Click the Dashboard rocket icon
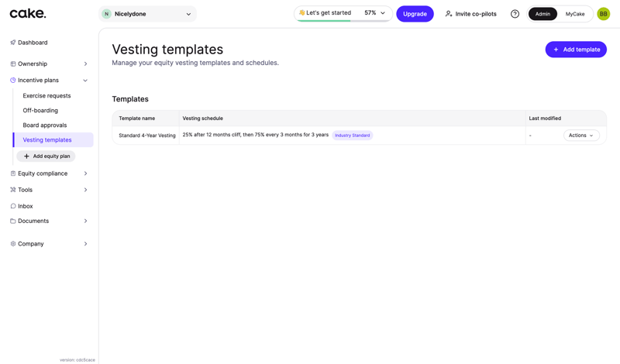The width and height of the screenshot is (620, 364). click(x=13, y=43)
